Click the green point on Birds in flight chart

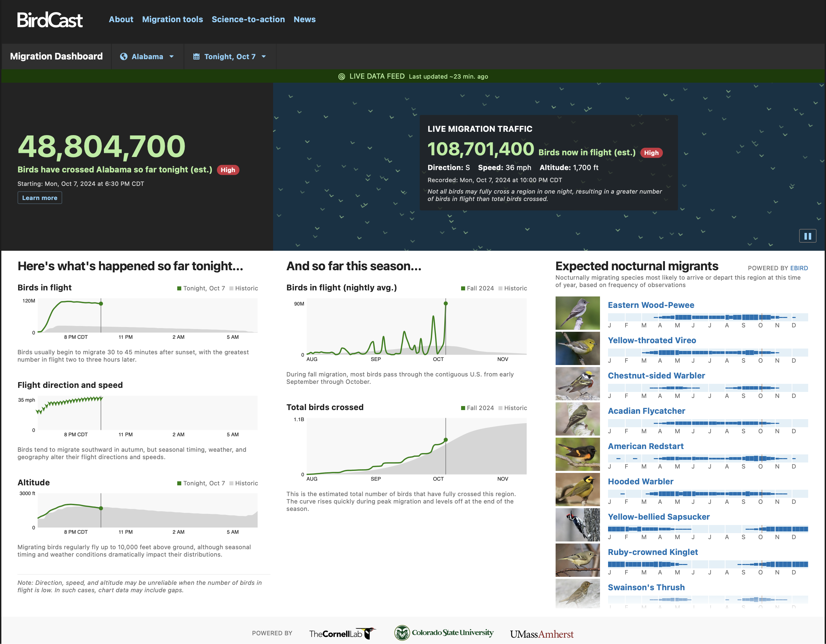click(101, 304)
